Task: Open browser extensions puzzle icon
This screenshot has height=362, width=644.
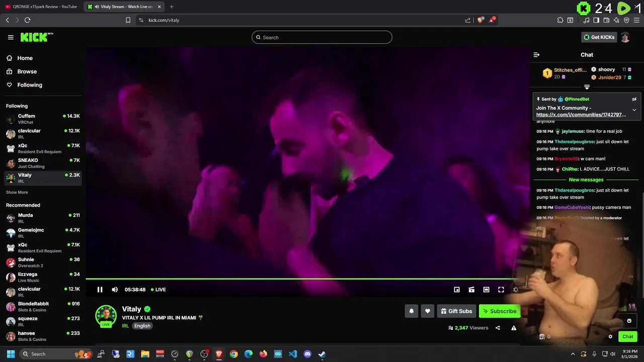Action: click(x=560, y=20)
